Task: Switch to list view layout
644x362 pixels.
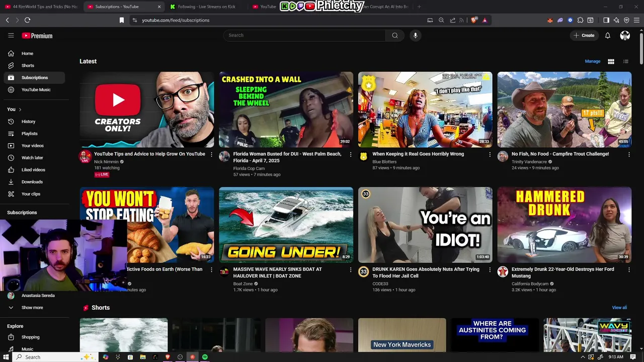Action: click(x=626, y=61)
